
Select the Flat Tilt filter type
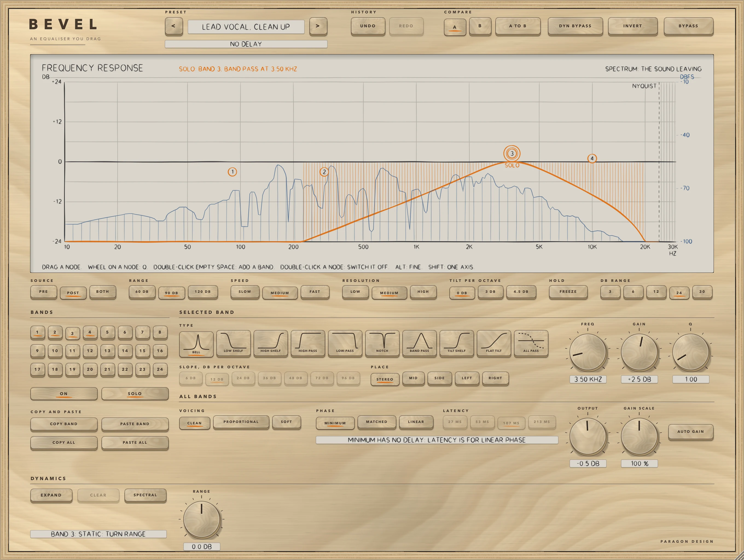(x=494, y=343)
